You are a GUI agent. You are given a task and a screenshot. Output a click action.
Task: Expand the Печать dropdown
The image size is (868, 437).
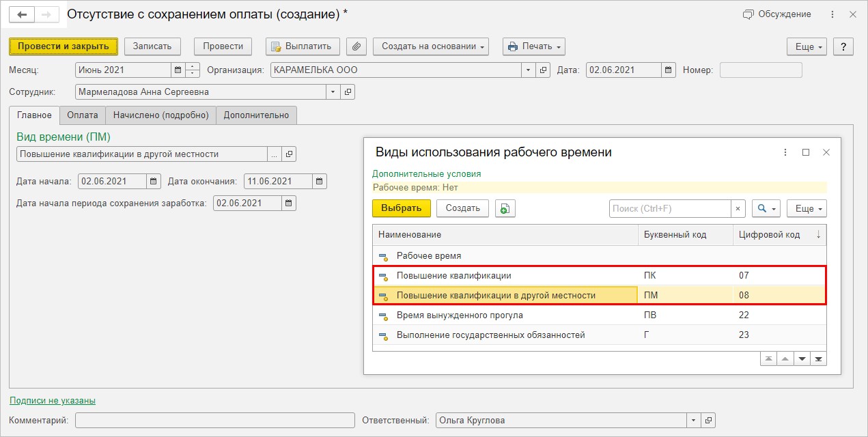coord(534,46)
